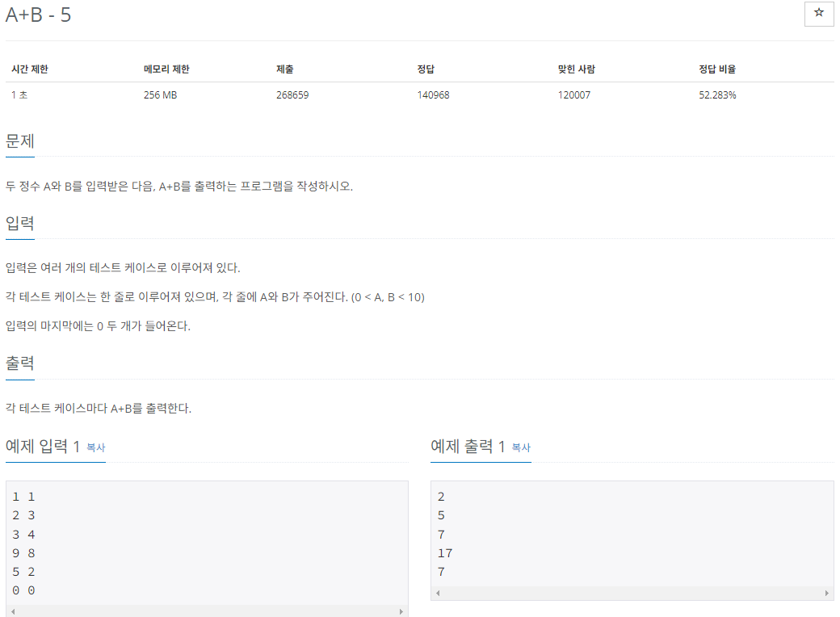Viewport: 840px width, 617px height.
Task: Click the 입력 section heading
Action: tap(20, 223)
